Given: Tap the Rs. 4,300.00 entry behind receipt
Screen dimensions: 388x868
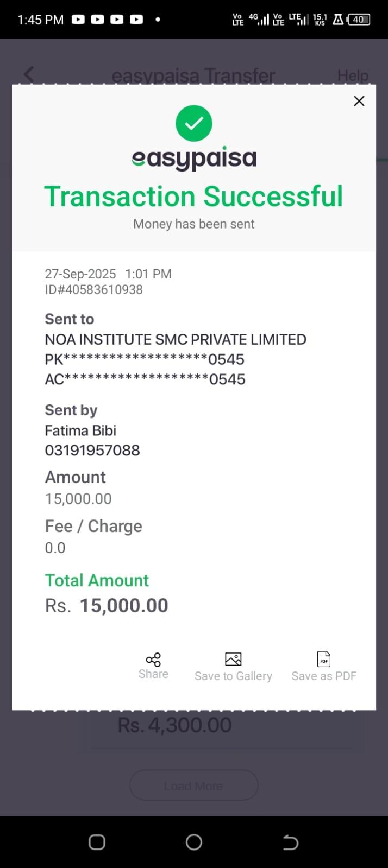Looking at the screenshot, I should click(174, 725).
